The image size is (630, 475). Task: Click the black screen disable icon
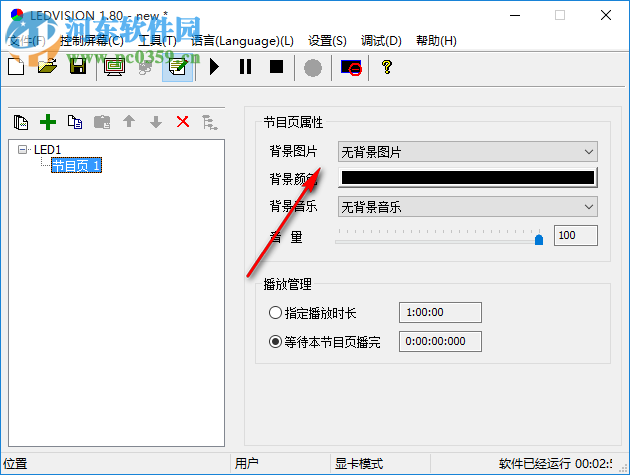(x=351, y=68)
